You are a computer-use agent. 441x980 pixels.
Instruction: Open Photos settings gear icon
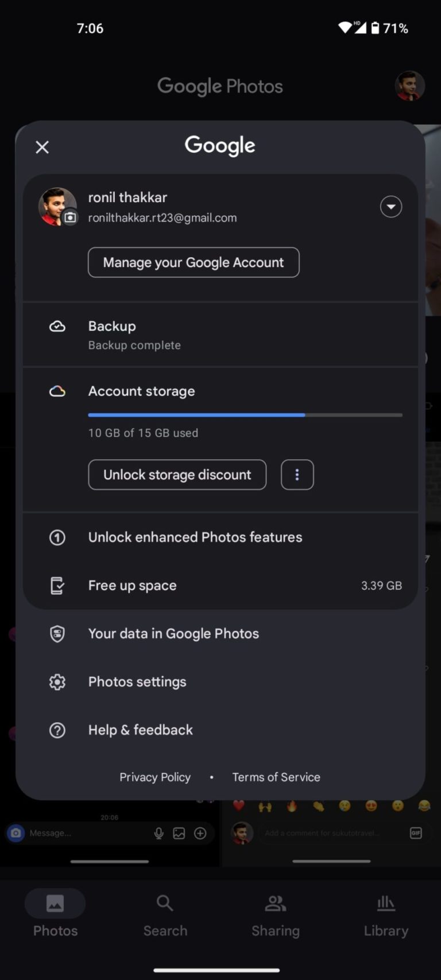point(57,681)
